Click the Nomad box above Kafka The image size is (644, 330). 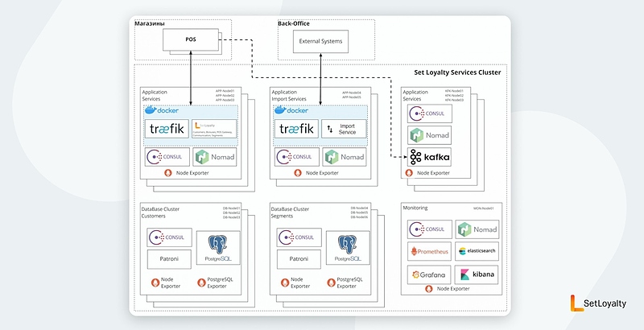[429, 134]
